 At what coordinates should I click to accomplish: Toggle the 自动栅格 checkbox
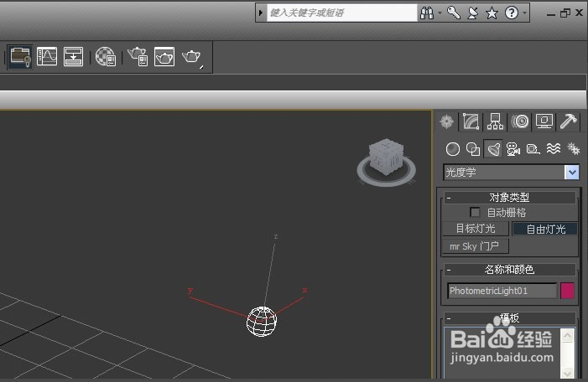[x=475, y=212]
